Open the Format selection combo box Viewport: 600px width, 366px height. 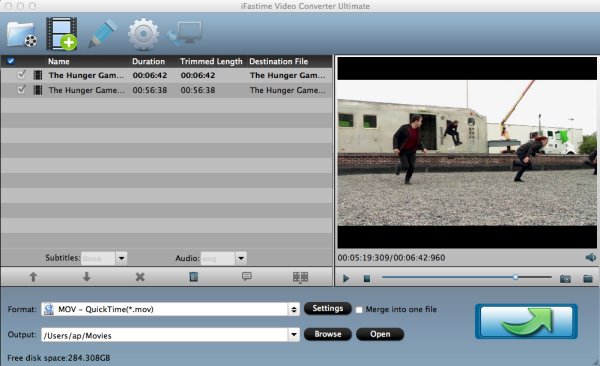point(171,309)
